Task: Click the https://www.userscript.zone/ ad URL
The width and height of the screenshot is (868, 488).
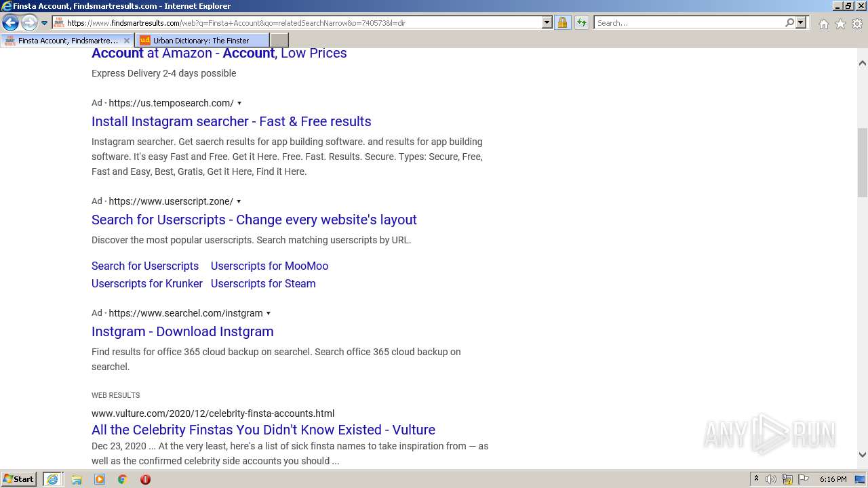Action: [171, 201]
